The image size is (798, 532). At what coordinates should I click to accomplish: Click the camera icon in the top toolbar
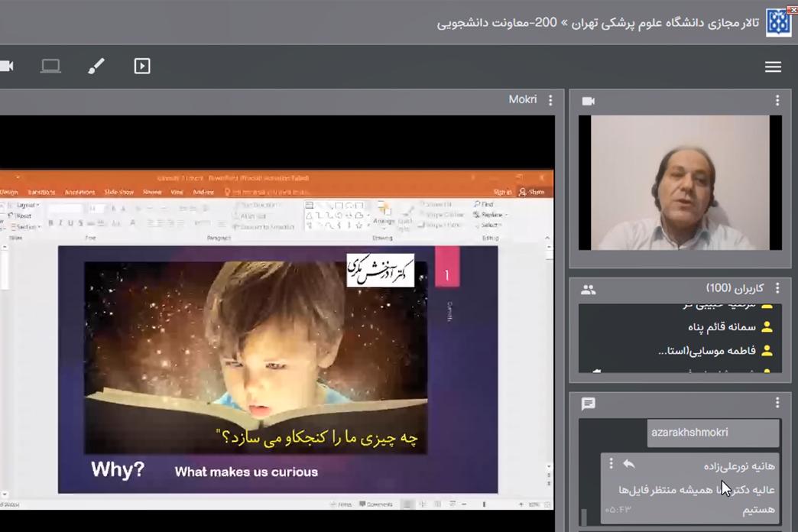click(x=6, y=66)
